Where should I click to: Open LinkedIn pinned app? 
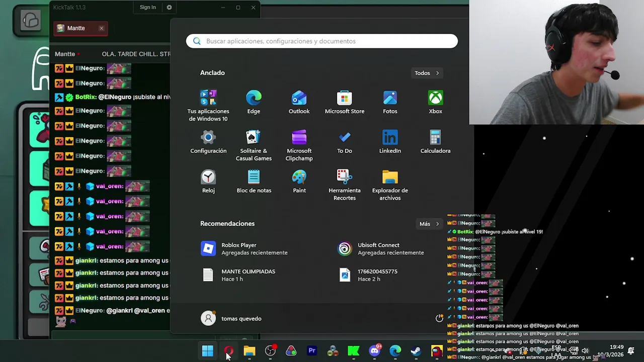tap(390, 142)
